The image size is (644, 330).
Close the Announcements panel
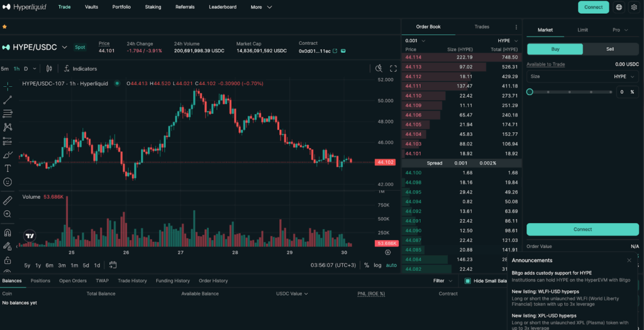[x=629, y=260]
